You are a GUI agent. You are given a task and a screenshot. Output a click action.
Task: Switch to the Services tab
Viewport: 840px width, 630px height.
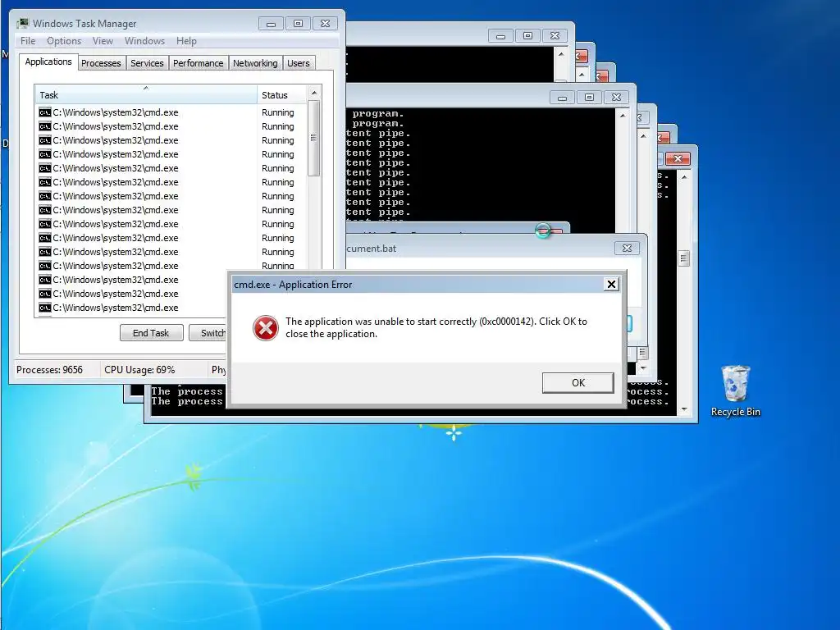click(x=147, y=63)
